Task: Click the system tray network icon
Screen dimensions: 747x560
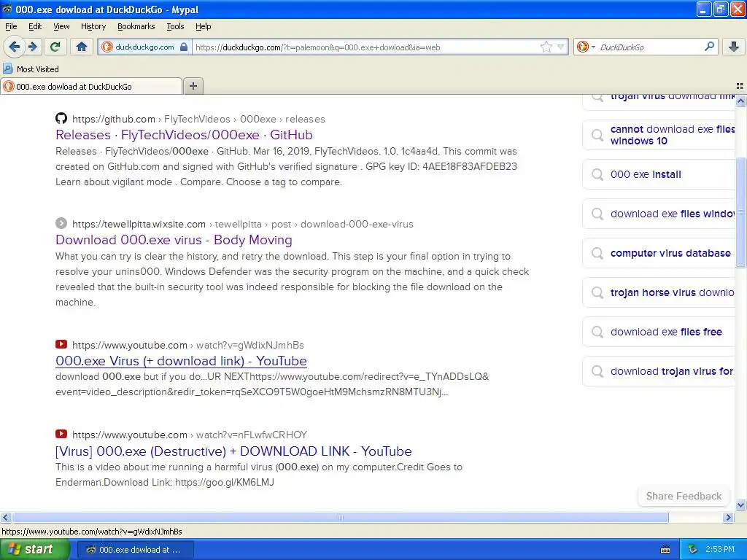Action: [693, 550]
